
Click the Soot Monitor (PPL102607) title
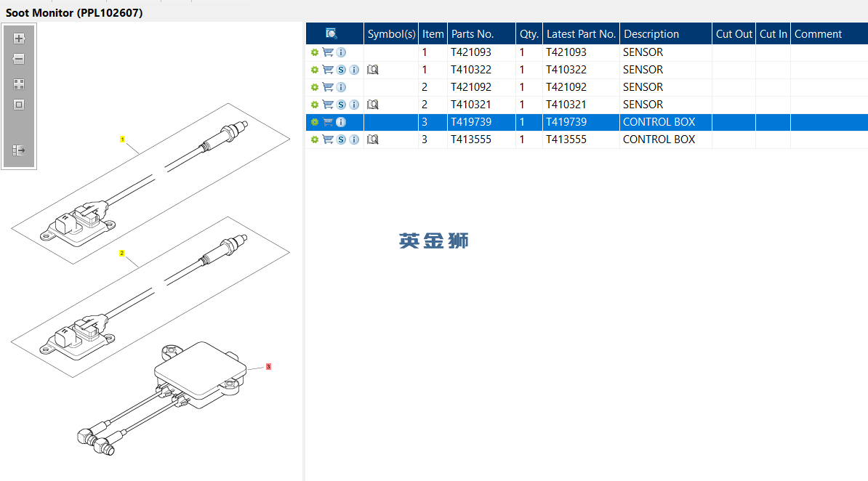[x=74, y=13]
